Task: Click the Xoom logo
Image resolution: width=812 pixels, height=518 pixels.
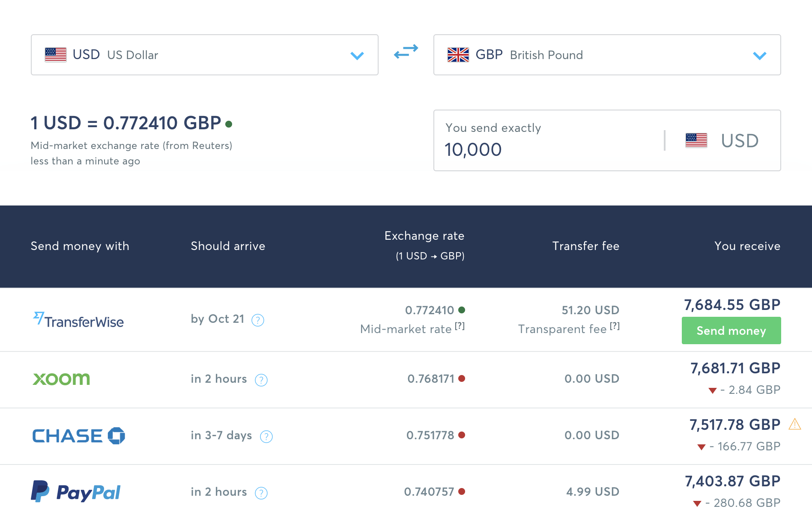Action: [x=61, y=379]
